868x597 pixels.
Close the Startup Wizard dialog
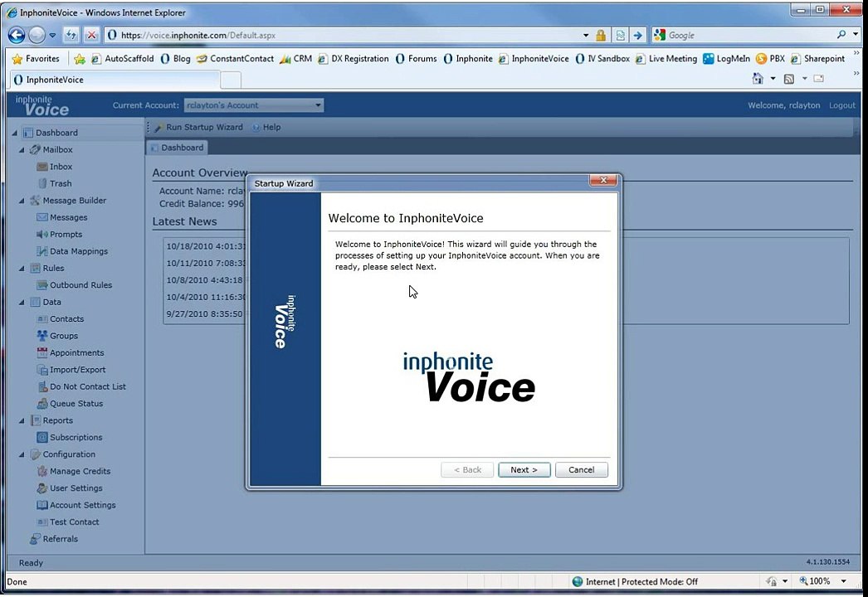pyautogui.click(x=602, y=181)
